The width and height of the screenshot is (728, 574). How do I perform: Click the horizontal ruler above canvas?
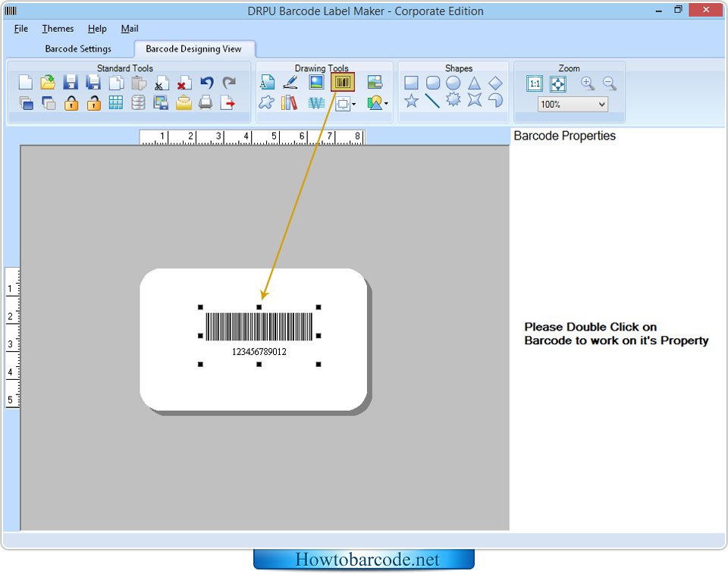click(252, 137)
